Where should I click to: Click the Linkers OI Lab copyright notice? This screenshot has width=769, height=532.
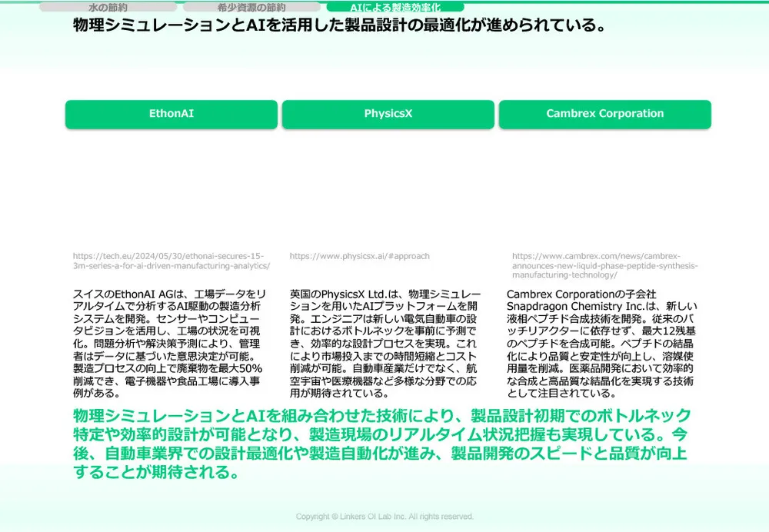384,517
